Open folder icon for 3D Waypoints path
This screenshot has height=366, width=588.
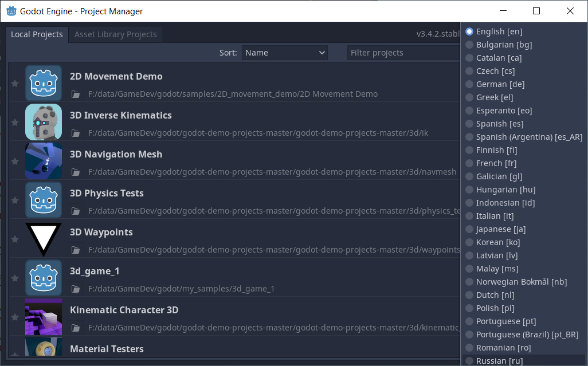coord(76,250)
